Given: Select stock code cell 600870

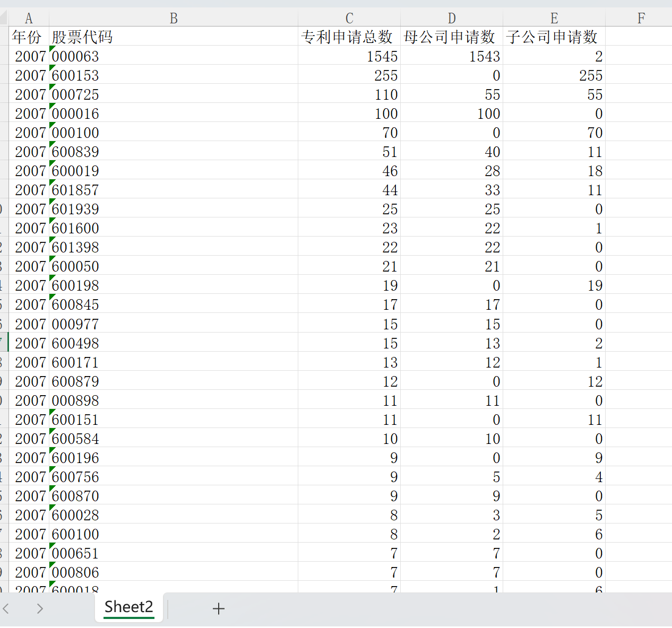Looking at the screenshot, I should point(174,495).
